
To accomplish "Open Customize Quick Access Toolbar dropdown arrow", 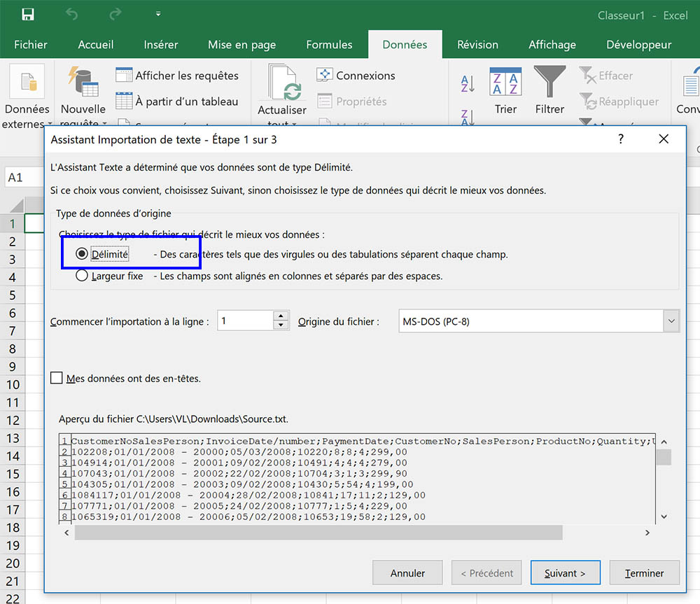I will tap(158, 15).
